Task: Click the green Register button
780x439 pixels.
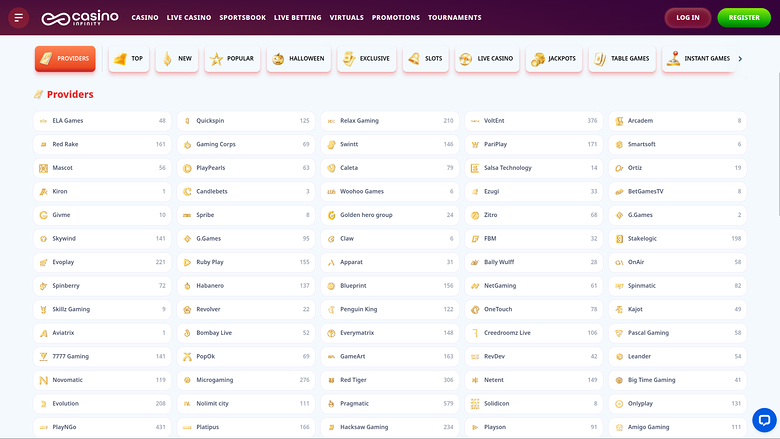Action: point(744,17)
